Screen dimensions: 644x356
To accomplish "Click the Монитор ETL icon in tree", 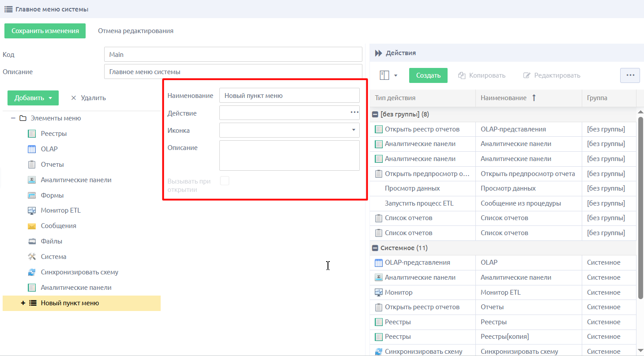I will tap(31, 210).
